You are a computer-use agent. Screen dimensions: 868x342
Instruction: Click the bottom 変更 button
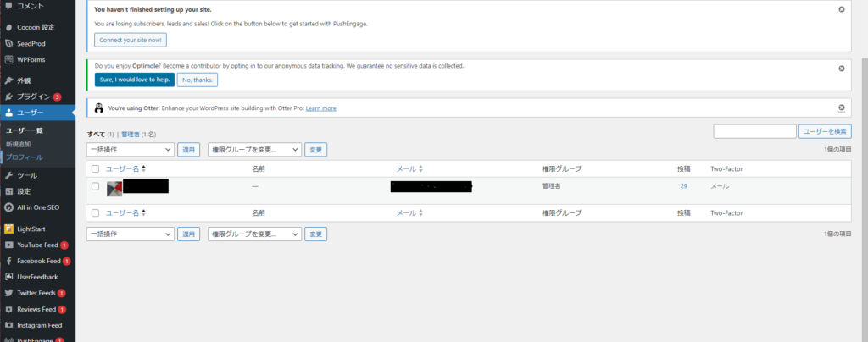click(x=315, y=234)
